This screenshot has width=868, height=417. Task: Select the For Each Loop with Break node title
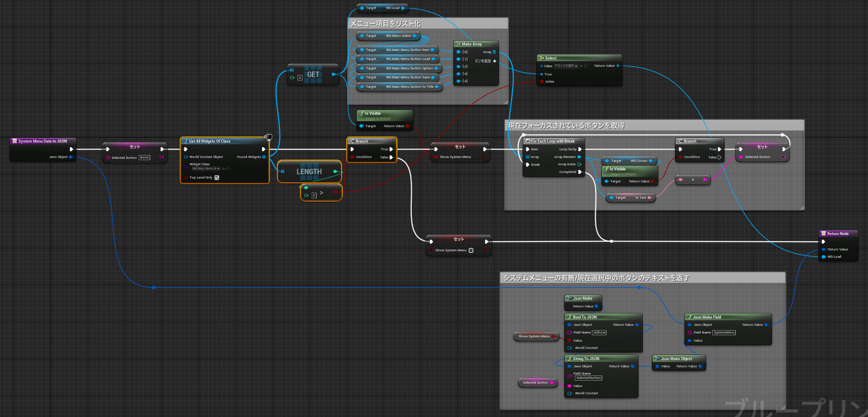click(x=553, y=141)
